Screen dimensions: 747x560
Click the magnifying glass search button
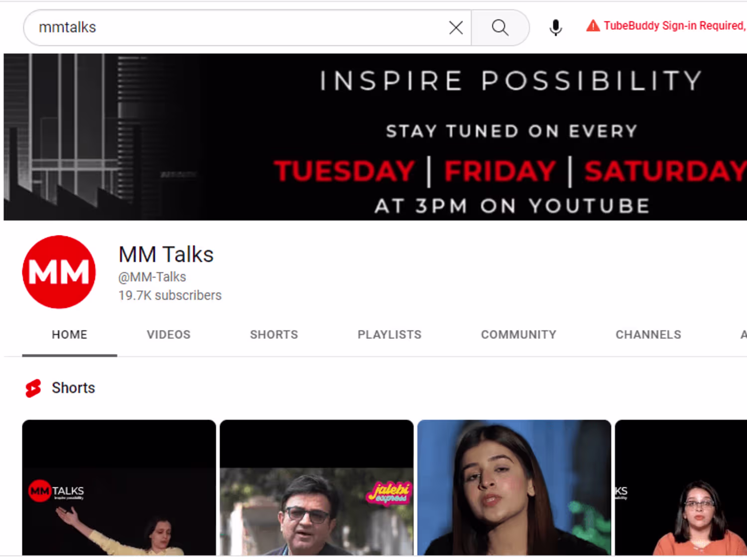[x=500, y=27]
